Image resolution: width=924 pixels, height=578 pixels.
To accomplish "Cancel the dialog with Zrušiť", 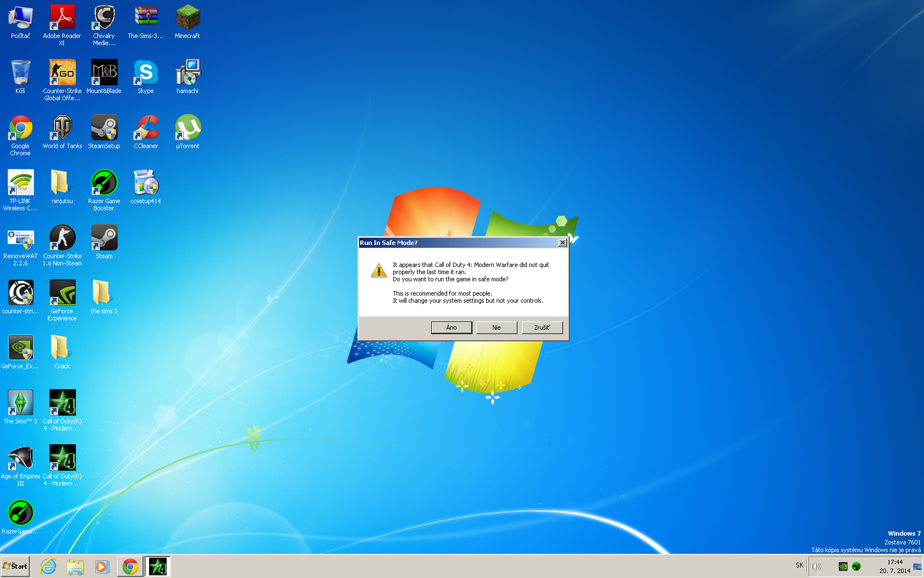I will (x=542, y=328).
